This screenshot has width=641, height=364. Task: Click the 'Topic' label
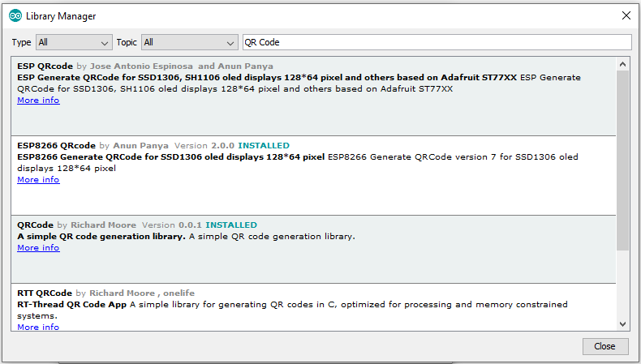[127, 42]
